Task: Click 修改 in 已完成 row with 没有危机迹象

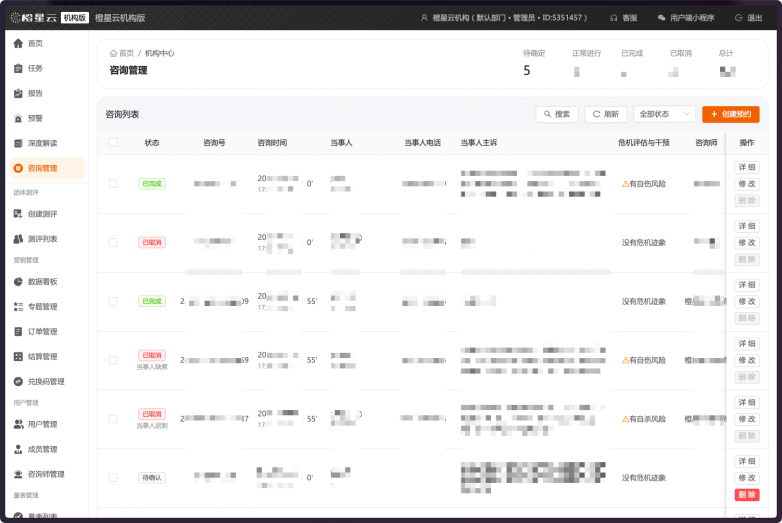Action: coord(747,302)
